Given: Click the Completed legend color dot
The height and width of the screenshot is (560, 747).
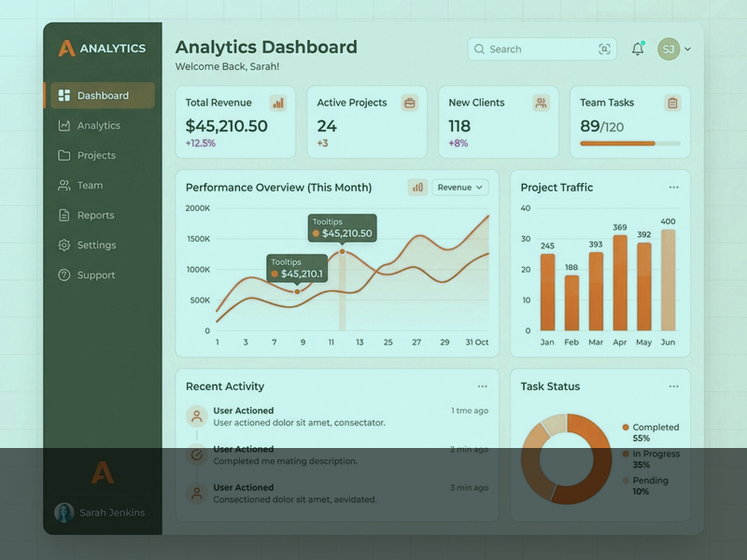Looking at the screenshot, I should click(x=626, y=427).
